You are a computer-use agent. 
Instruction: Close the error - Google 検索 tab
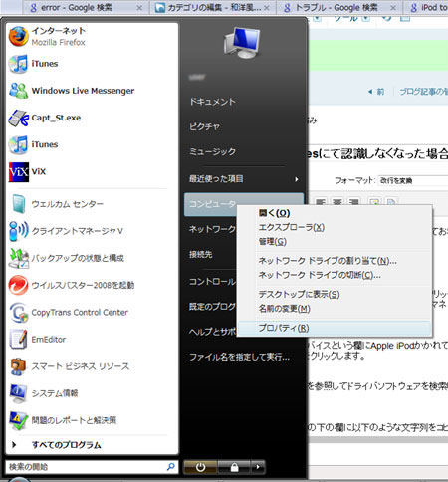pyautogui.click(x=139, y=8)
